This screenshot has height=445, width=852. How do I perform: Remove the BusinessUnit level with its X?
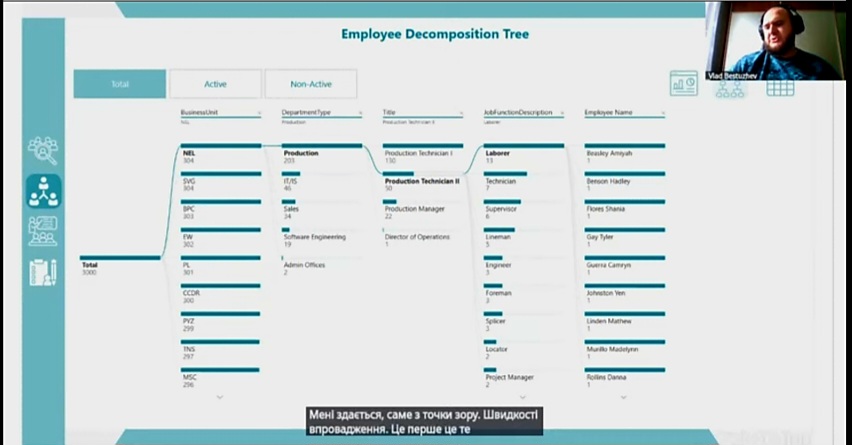click(259, 113)
